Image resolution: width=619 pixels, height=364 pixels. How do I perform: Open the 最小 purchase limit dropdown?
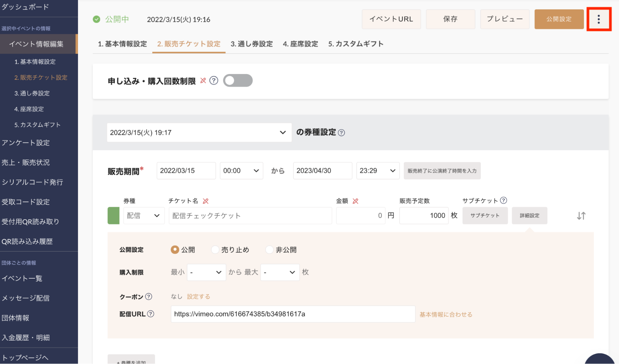tap(206, 272)
